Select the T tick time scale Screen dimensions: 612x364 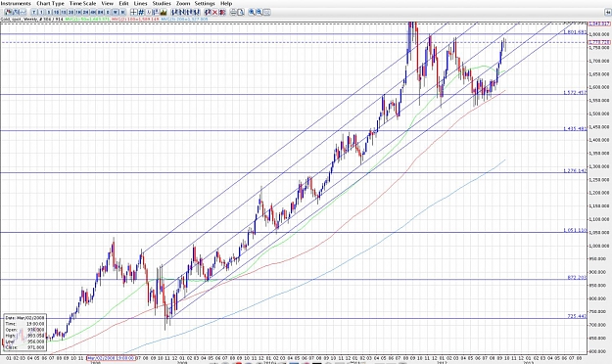34,12
